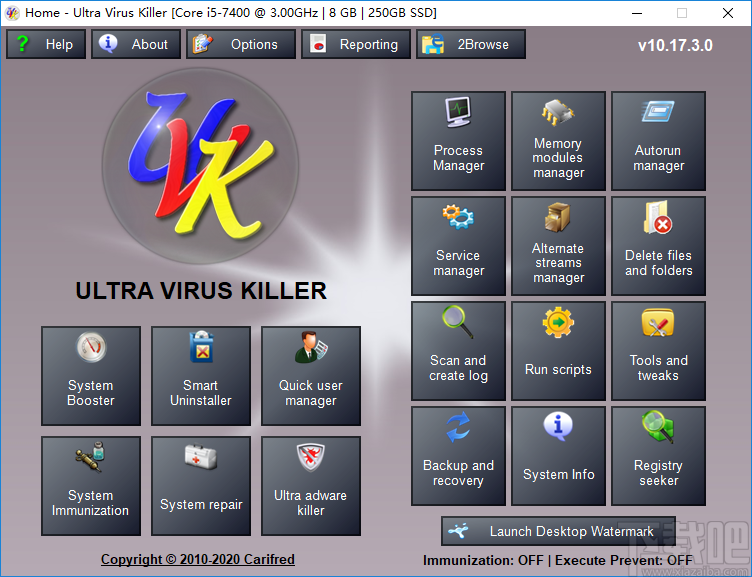This screenshot has width=752, height=577.
Task: Open the Service manager tile
Action: tap(458, 246)
